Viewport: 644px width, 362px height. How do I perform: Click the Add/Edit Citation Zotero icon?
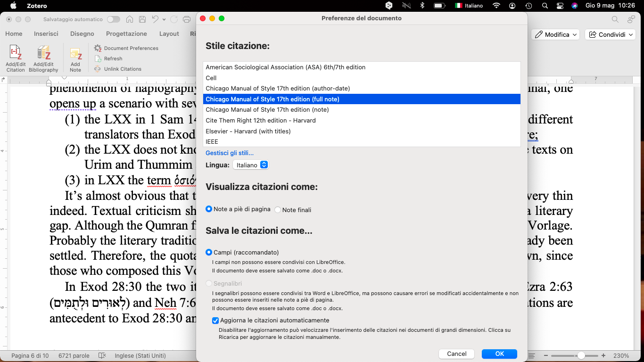[16, 59]
